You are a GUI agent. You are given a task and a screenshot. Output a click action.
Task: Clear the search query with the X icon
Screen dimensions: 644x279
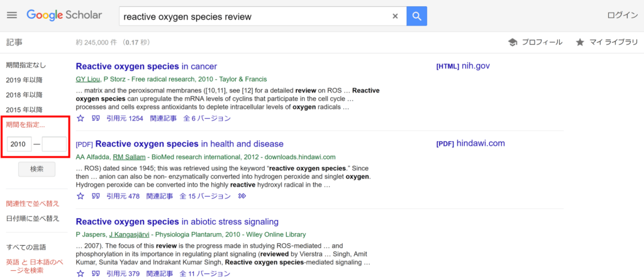point(395,16)
